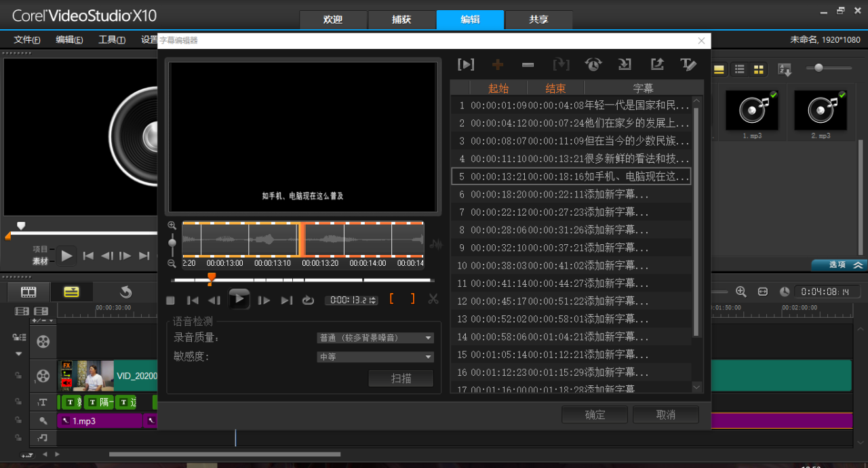Click the 扫描 button
Screen dimensions: 868x468
(401, 378)
